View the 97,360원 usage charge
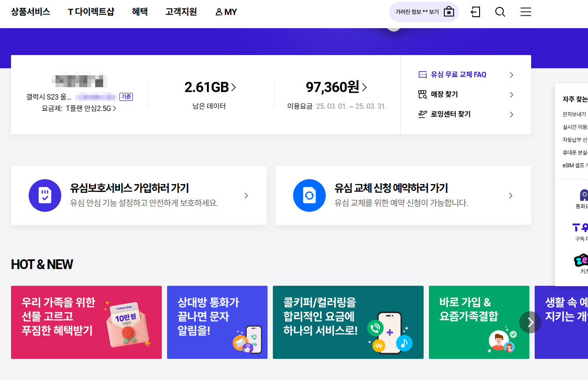 [336, 87]
